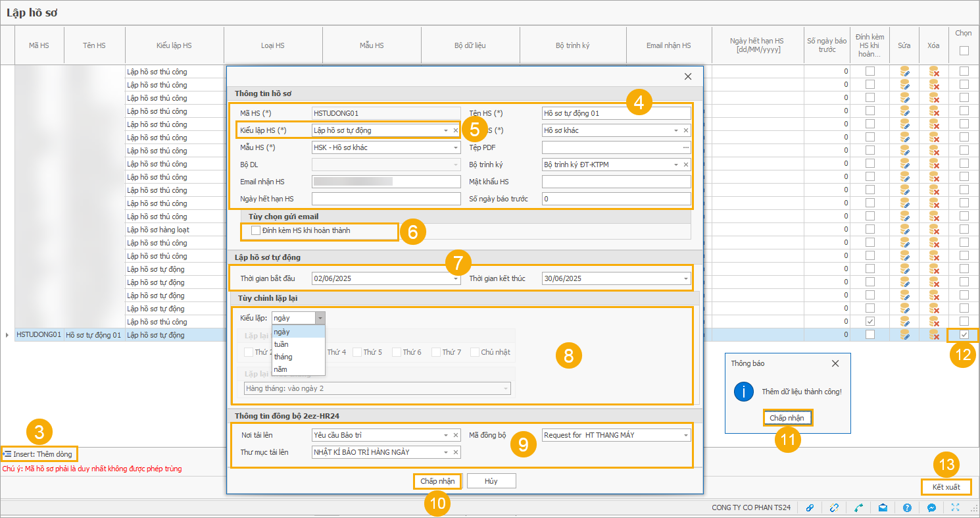Viewport: 980px width, 518px height.
Task: Click the 'Bộ dữ liệu' column header
Action: click(470, 45)
